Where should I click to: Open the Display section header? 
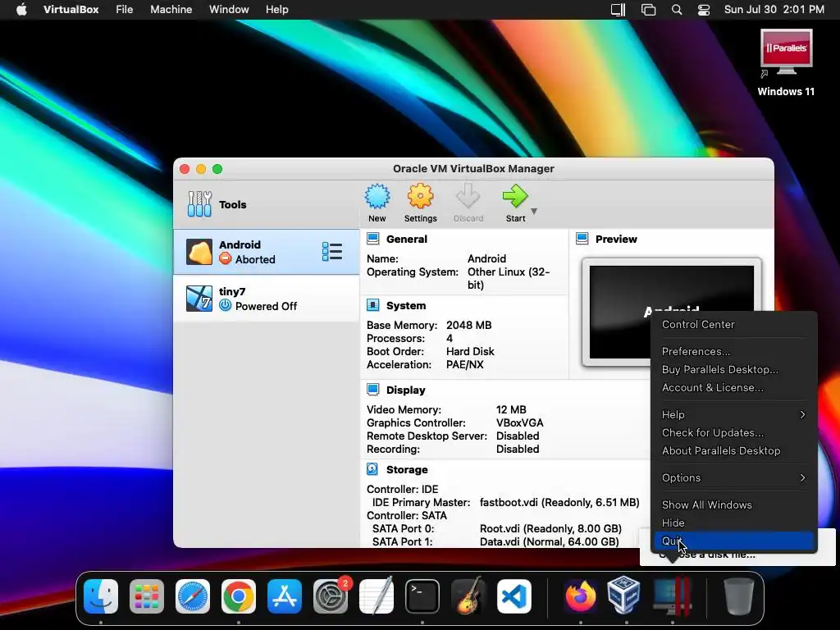point(405,390)
